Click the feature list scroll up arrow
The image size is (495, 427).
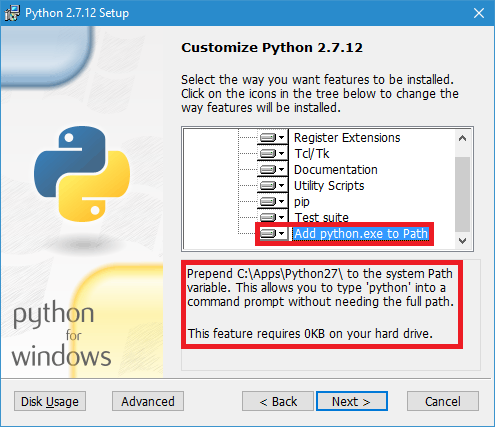[462, 138]
